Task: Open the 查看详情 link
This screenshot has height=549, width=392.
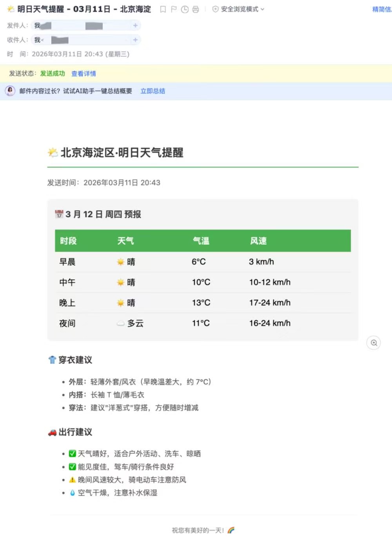Action: [x=84, y=74]
